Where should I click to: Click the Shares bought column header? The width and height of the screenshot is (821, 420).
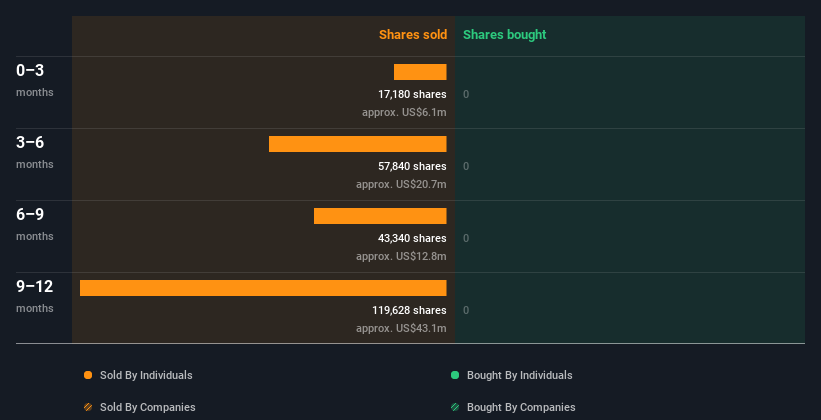(x=505, y=35)
